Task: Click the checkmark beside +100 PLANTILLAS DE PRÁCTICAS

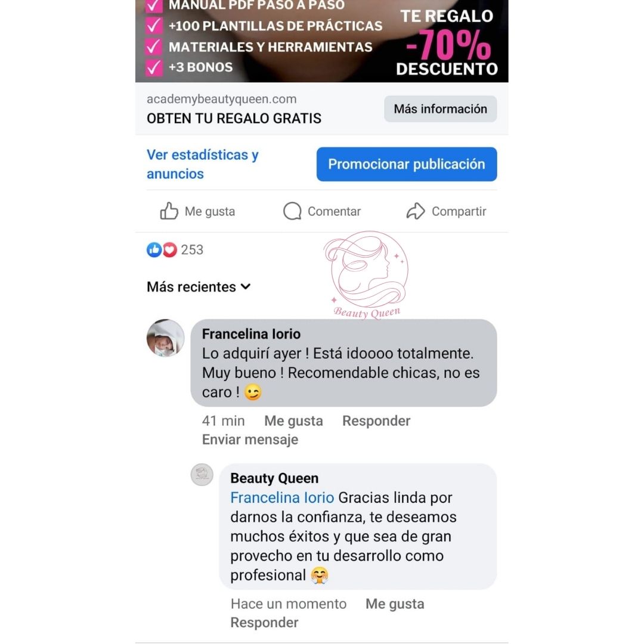Action: click(x=154, y=26)
